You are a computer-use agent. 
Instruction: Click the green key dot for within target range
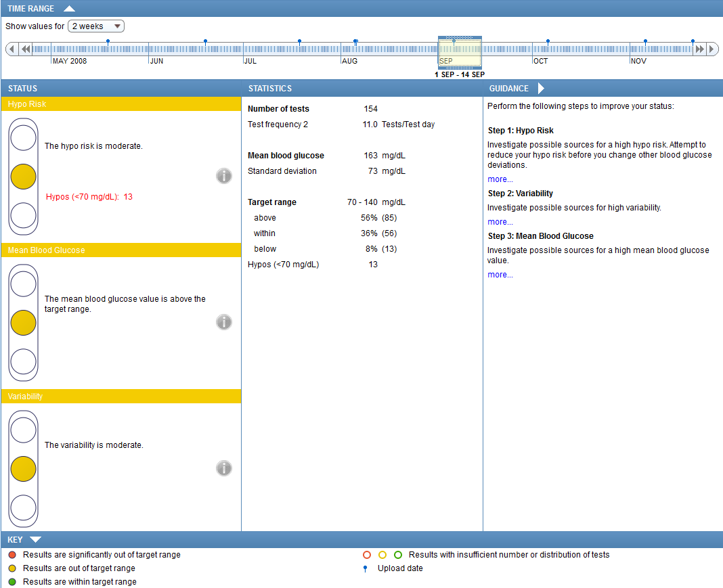(12, 581)
